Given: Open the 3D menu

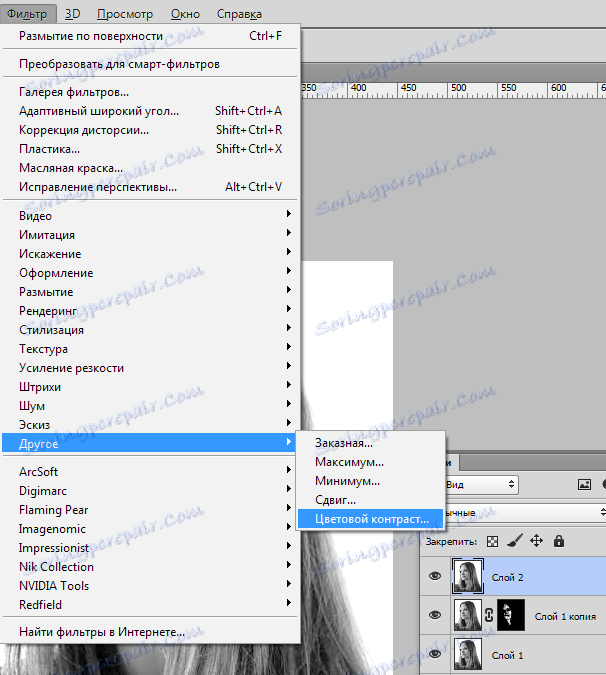Looking at the screenshot, I should pyautogui.click(x=72, y=14).
